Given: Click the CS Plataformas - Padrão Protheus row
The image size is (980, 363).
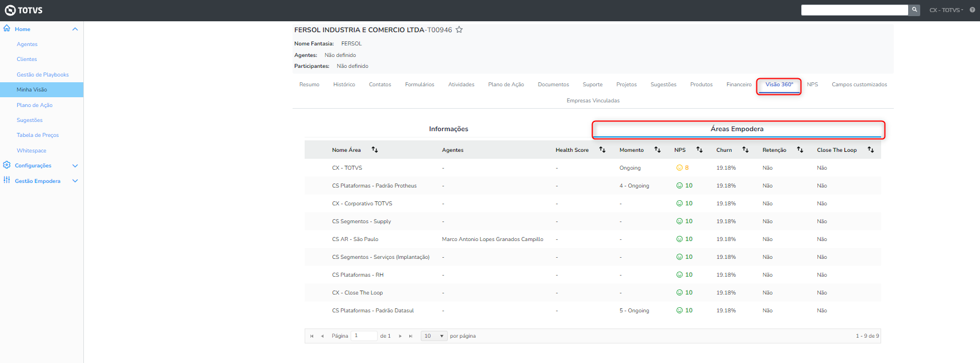Looking at the screenshot, I should click(593, 186).
